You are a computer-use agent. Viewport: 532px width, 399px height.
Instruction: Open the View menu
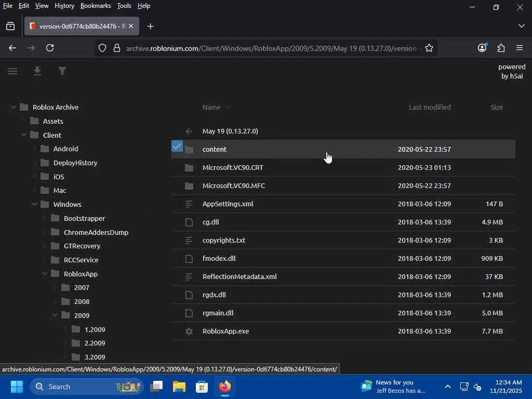(x=42, y=6)
